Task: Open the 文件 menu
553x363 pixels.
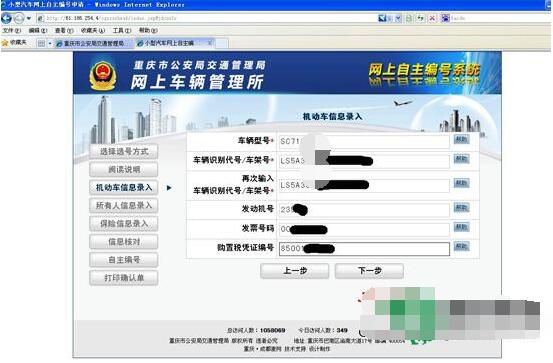Action: pos(12,31)
